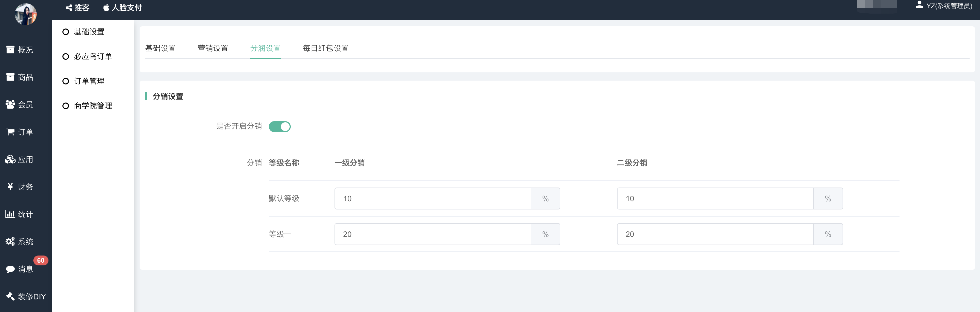This screenshot has height=312, width=980.
Task: Click the 装修DIY hammer icon
Action: click(x=10, y=296)
